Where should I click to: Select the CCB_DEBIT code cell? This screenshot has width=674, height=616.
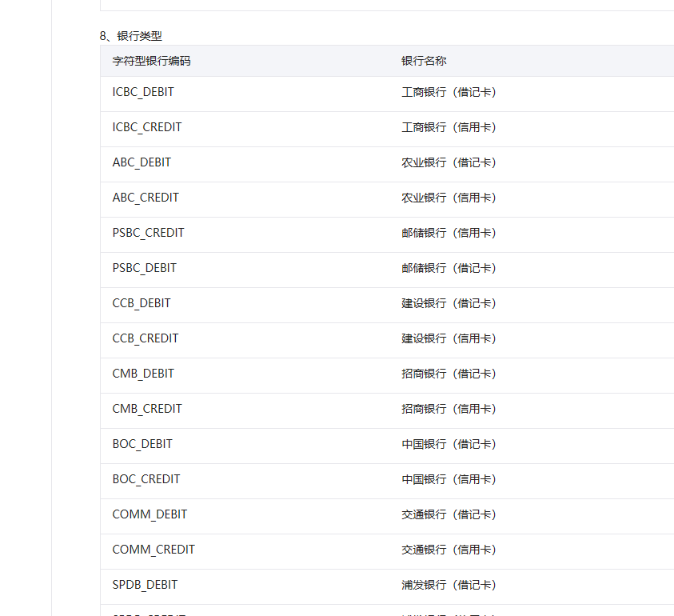pyautogui.click(x=142, y=304)
